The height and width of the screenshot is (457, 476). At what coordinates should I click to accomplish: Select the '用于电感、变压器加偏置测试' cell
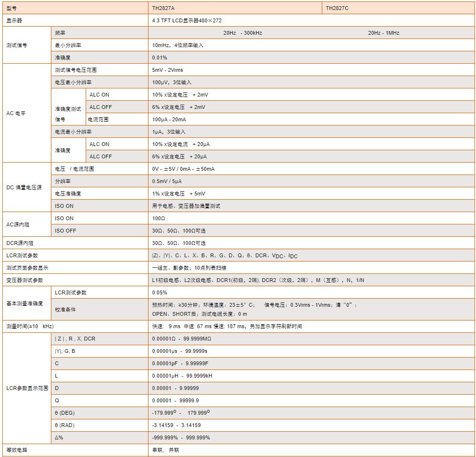point(311,206)
